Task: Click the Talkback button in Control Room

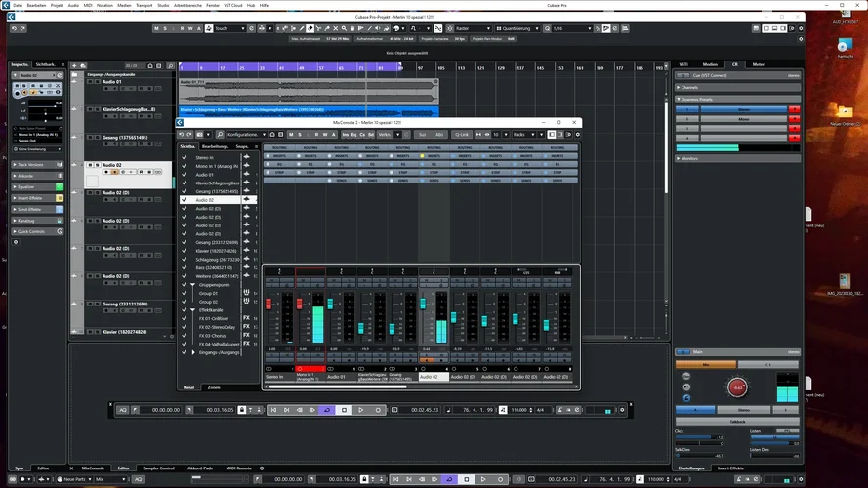Action: pos(736,422)
